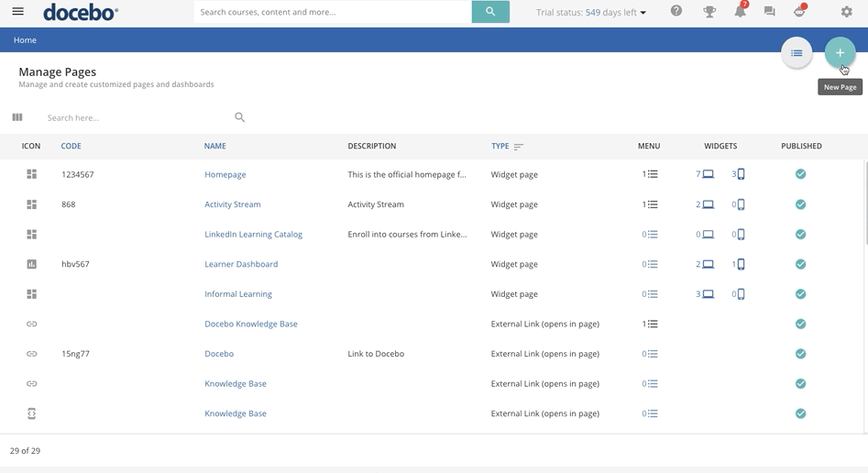The width and height of the screenshot is (868, 473).
Task: Open Activity Stream desktop widgets icon
Action: [x=705, y=204]
